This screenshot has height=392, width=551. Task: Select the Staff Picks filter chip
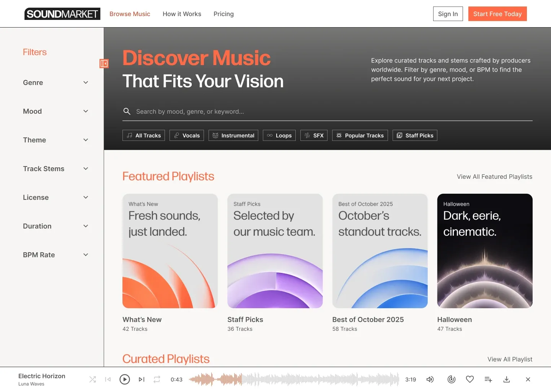[x=415, y=136]
